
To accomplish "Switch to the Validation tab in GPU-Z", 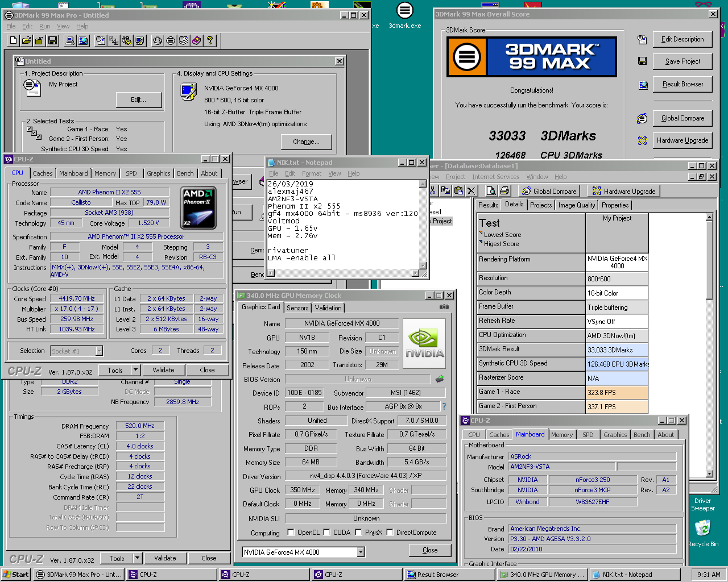I will pos(328,308).
